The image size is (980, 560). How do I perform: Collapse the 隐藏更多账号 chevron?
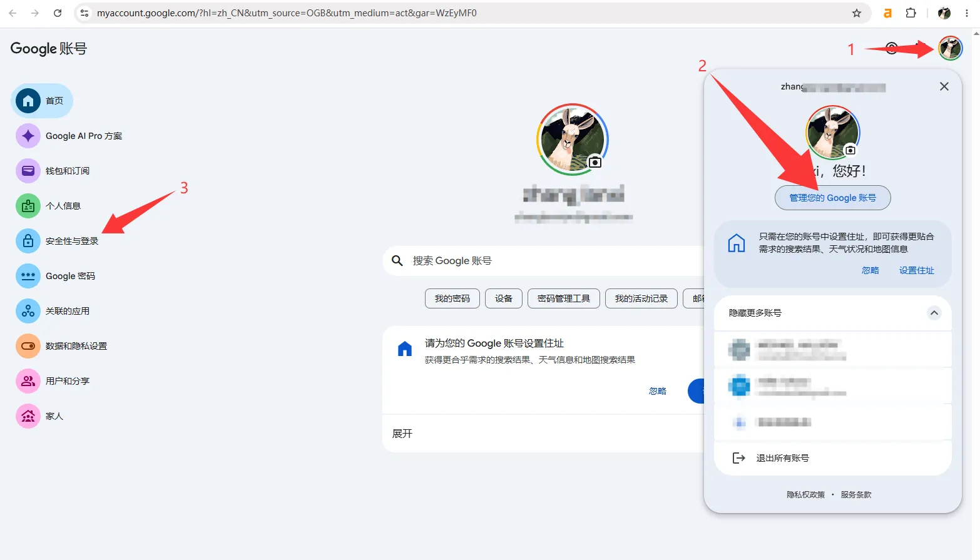click(934, 313)
